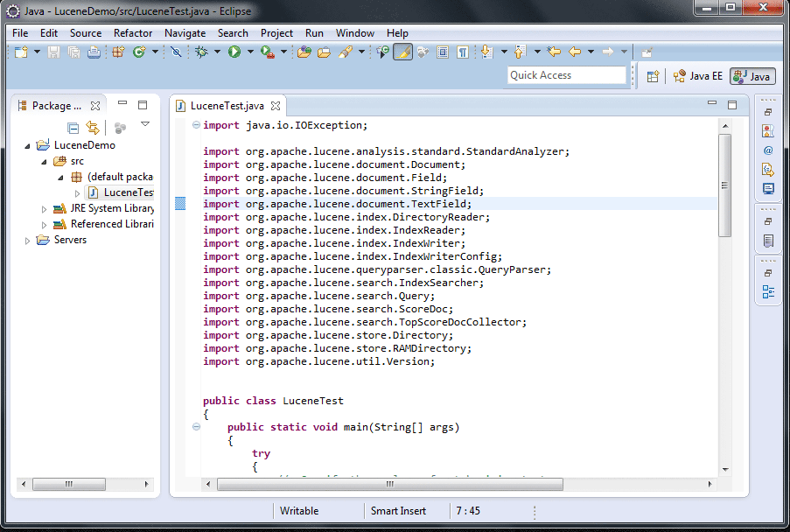790x532 pixels.
Task: Open the Window menu
Action: coord(355,33)
